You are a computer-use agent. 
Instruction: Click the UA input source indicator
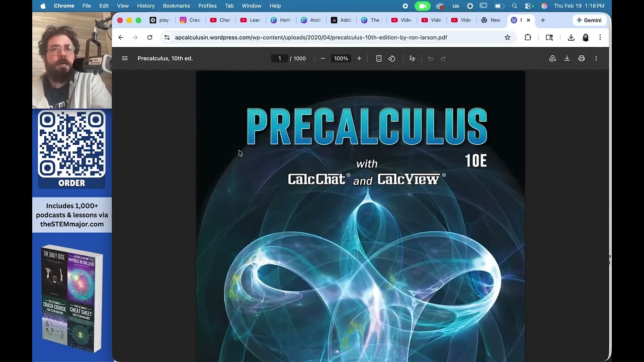pos(456,6)
